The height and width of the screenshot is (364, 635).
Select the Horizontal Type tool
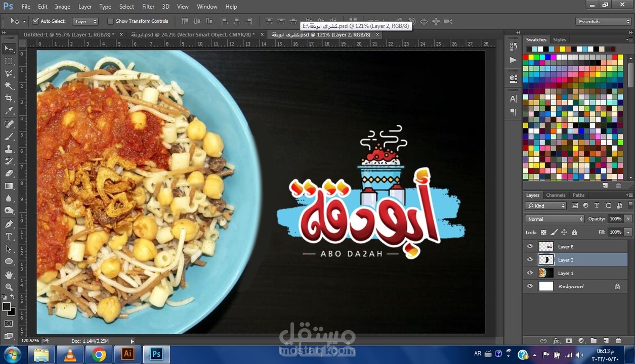coord(9,236)
